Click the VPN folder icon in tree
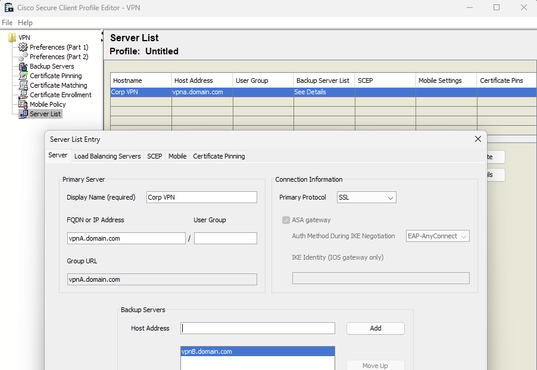 [x=12, y=37]
